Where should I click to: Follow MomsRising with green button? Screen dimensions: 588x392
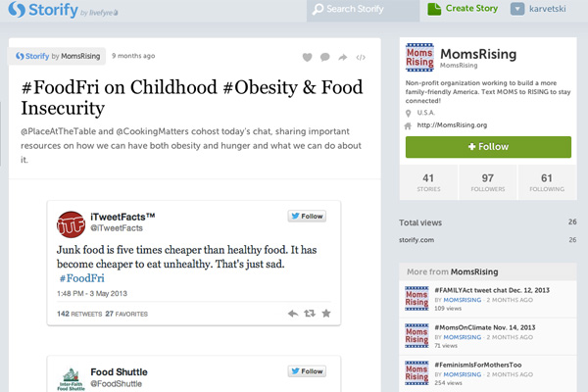[488, 147]
